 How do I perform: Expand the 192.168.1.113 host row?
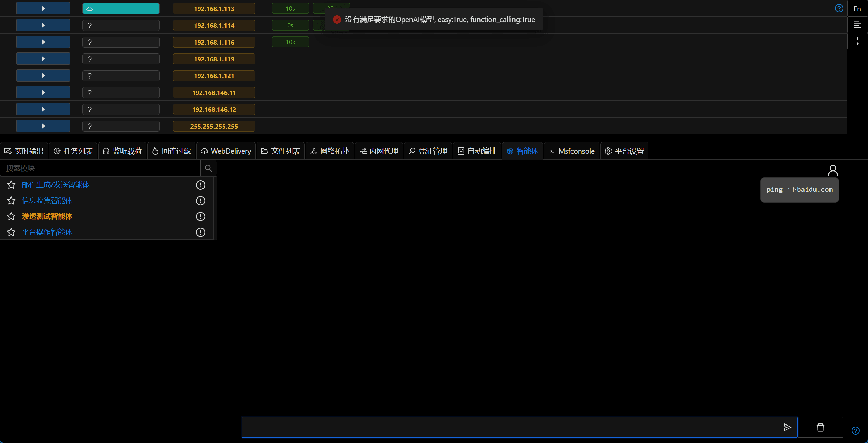pyautogui.click(x=43, y=9)
